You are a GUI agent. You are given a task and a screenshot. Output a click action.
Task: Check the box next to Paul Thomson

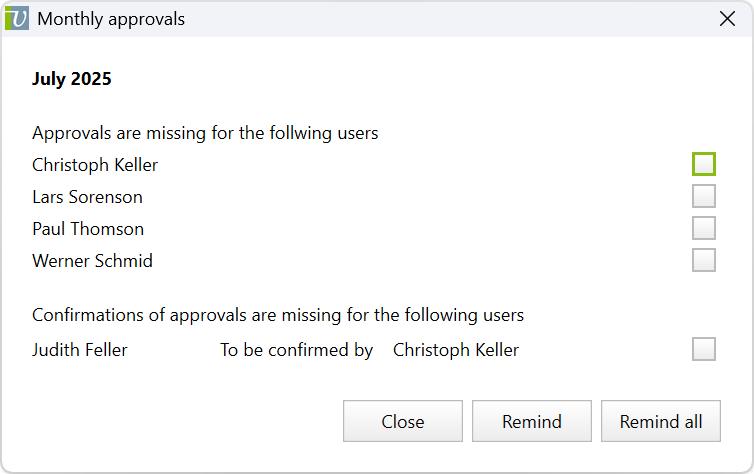click(704, 228)
